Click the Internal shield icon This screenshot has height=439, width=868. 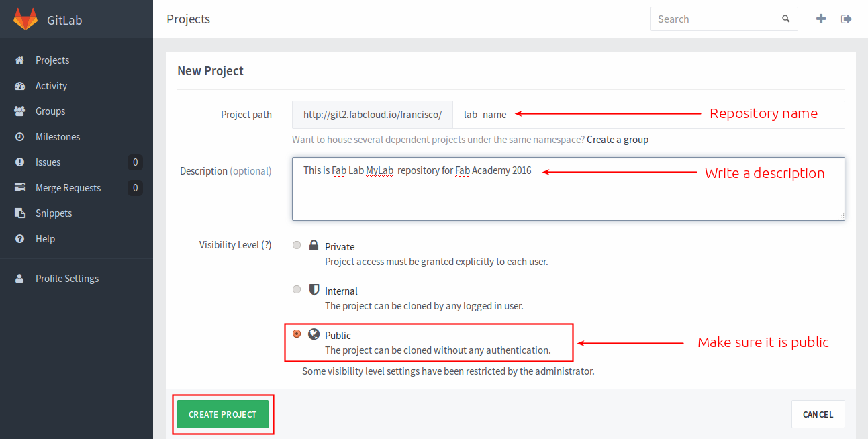click(x=314, y=290)
